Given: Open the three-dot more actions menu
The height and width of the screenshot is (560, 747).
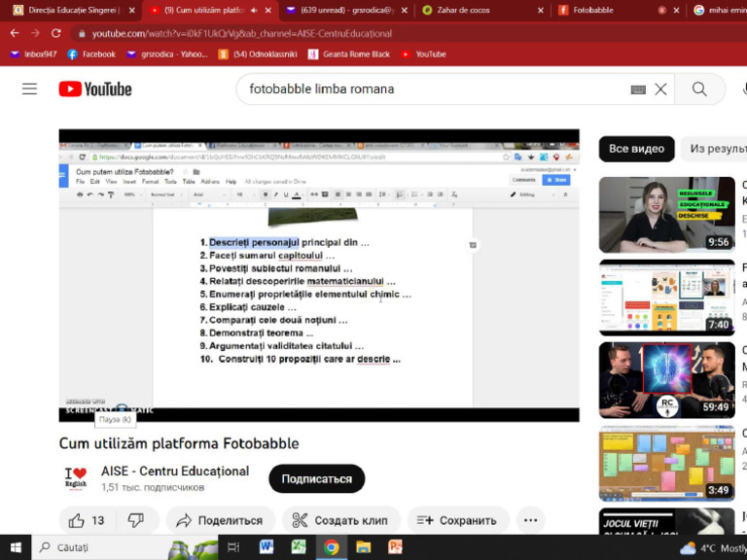Looking at the screenshot, I should [x=530, y=520].
